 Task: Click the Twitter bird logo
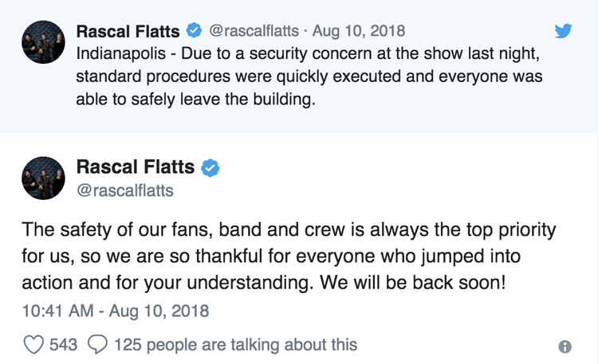click(563, 31)
